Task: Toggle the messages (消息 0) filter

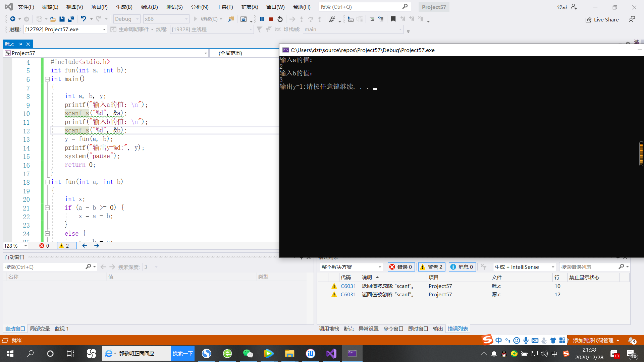Action: pyautogui.click(x=462, y=267)
